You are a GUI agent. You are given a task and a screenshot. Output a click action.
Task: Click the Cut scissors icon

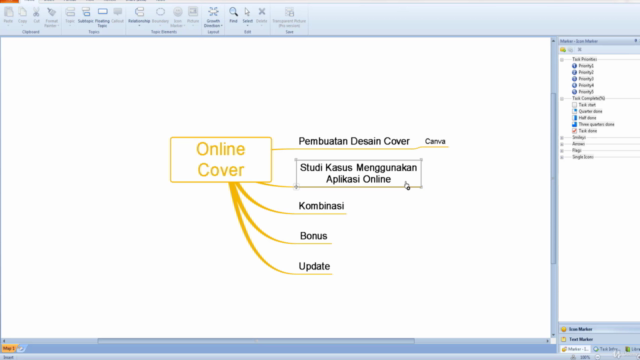(36, 12)
